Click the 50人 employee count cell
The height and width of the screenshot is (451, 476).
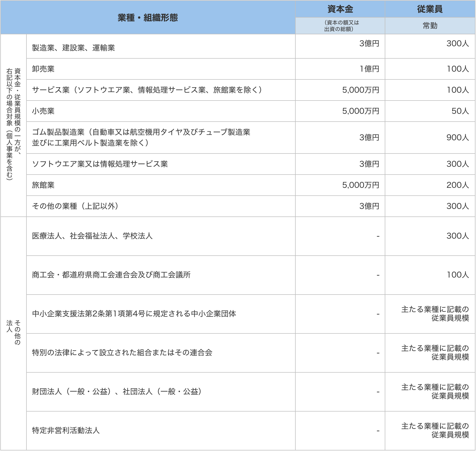(460, 111)
